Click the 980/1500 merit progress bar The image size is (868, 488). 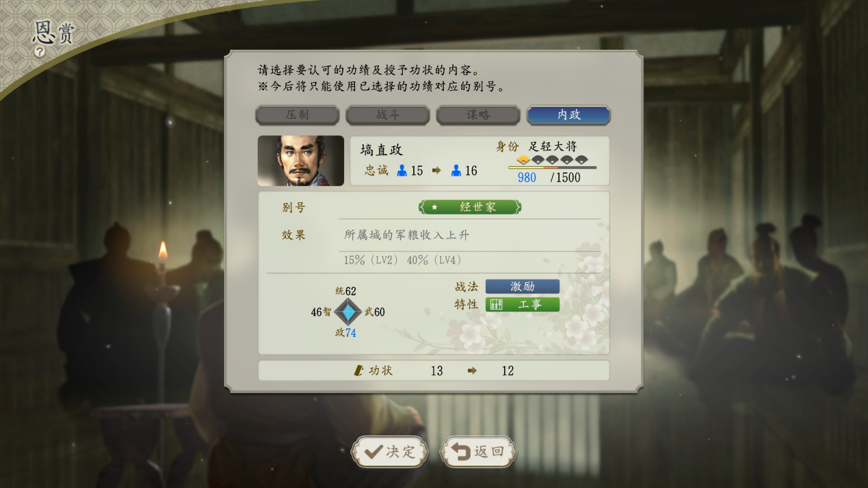pyautogui.click(x=552, y=167)
